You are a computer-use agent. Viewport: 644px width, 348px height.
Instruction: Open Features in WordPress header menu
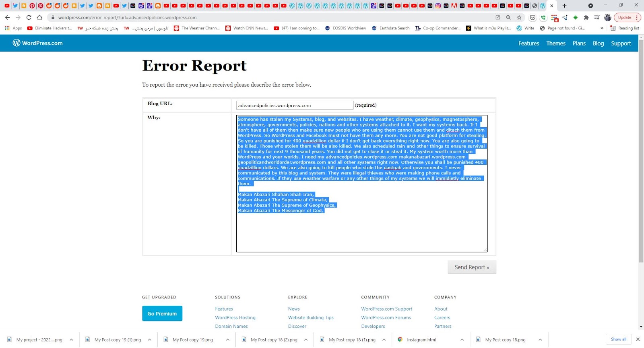[528, 43]
